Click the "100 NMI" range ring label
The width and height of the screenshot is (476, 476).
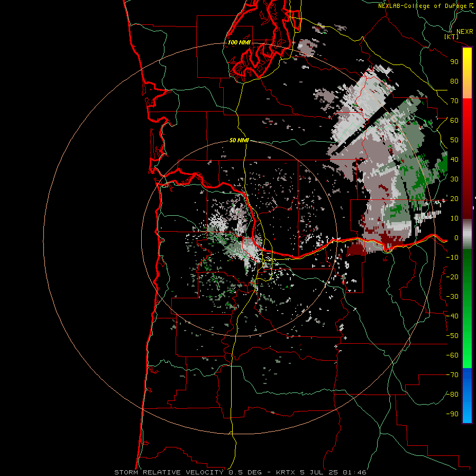[239, 42]
